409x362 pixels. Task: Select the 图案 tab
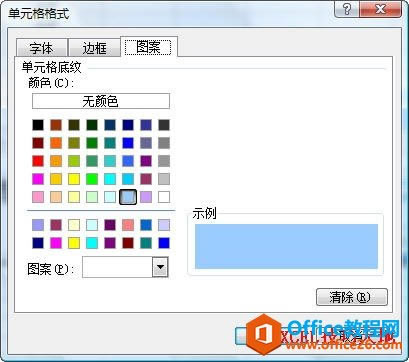(x=148, y=47)
